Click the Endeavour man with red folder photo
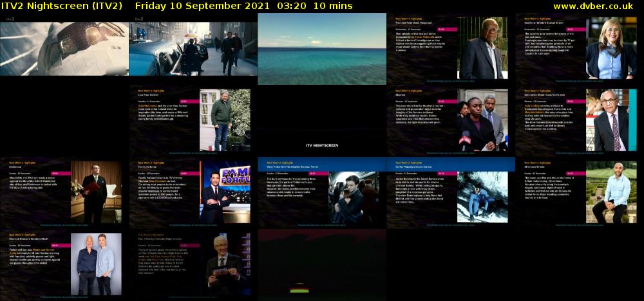The height and width of the screenshot is (301, 644). click(96, 192)
